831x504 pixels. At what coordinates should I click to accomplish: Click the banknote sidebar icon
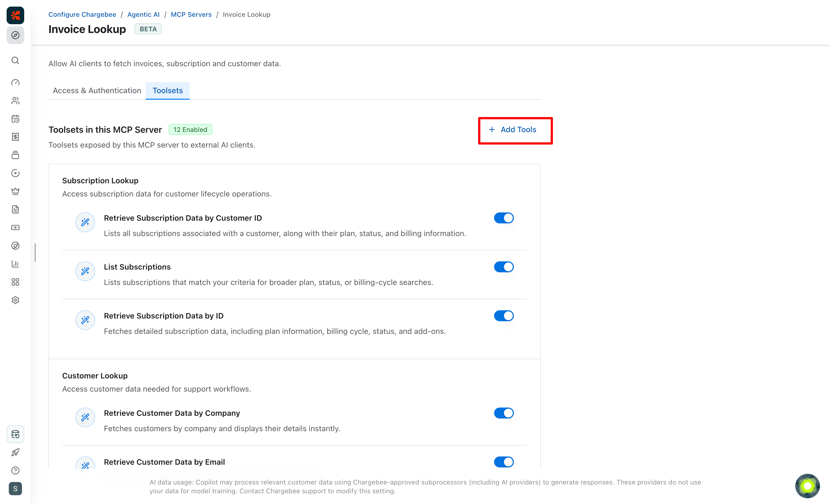point(15,228)
